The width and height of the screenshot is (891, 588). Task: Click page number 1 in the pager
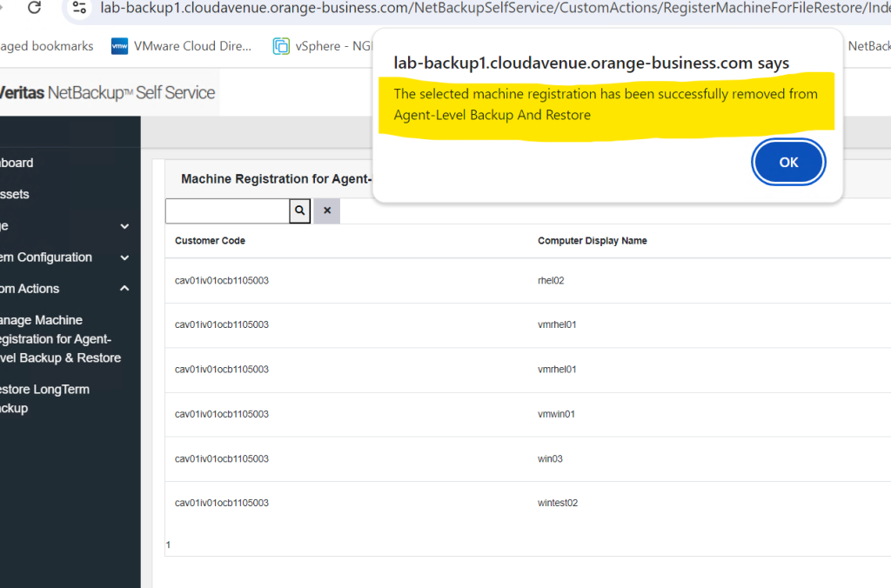[x=168, y=545]
